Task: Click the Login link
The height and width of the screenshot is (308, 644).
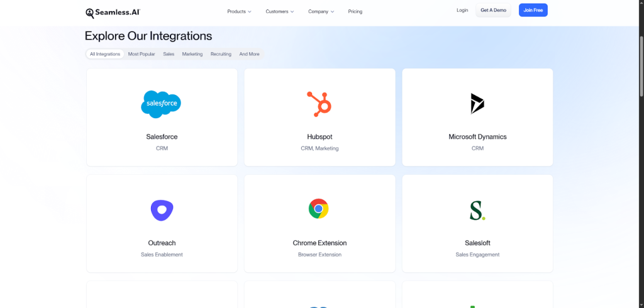Action: (462, 11)
